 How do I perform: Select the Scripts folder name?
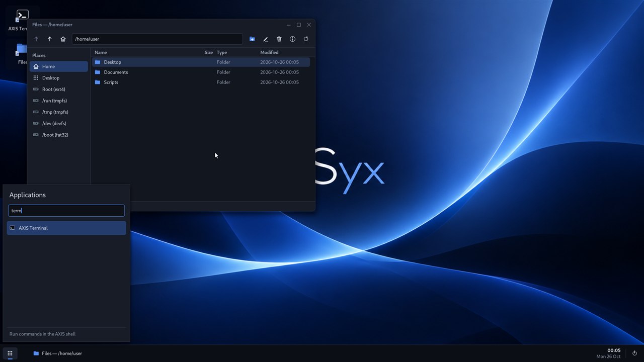click(x=111, y=82)
